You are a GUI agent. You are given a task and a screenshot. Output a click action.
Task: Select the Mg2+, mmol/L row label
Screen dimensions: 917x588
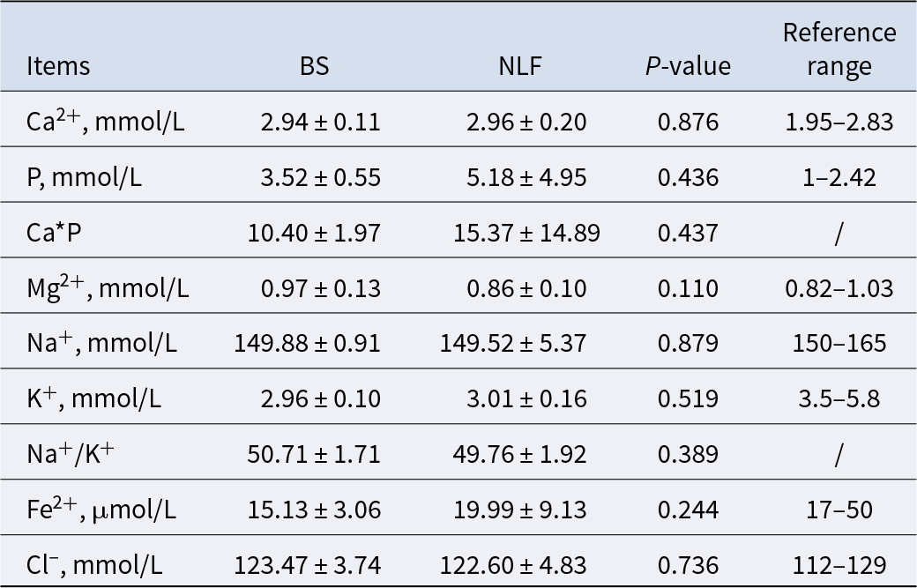(x=108, y=287)
